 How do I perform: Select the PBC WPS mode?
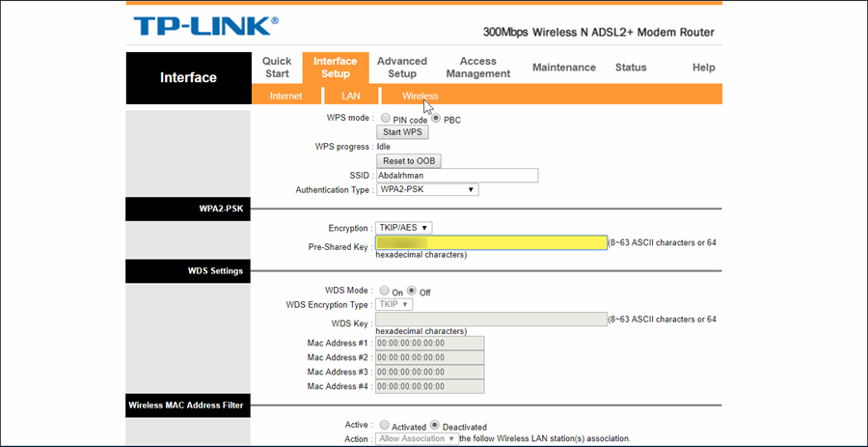(x=436, y=119)
